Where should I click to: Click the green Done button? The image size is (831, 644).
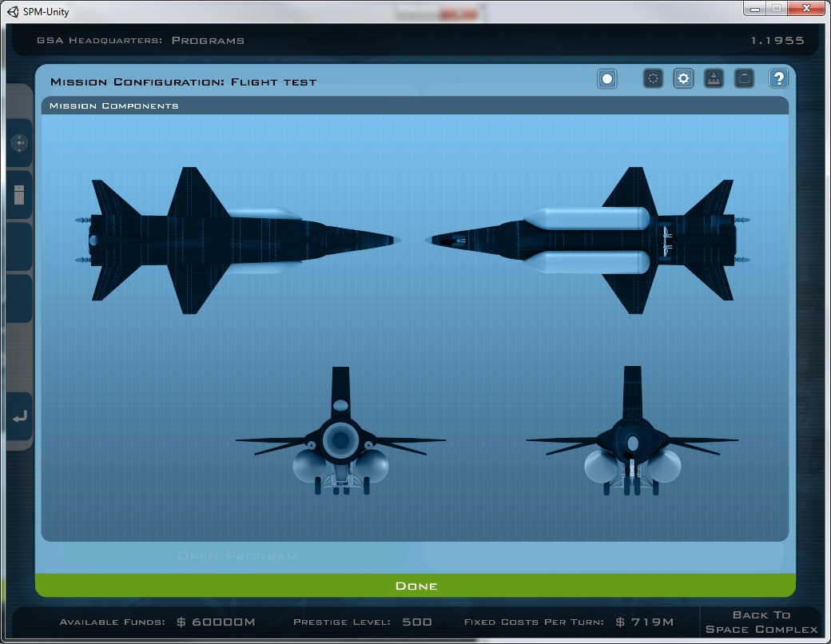[415, 586]
